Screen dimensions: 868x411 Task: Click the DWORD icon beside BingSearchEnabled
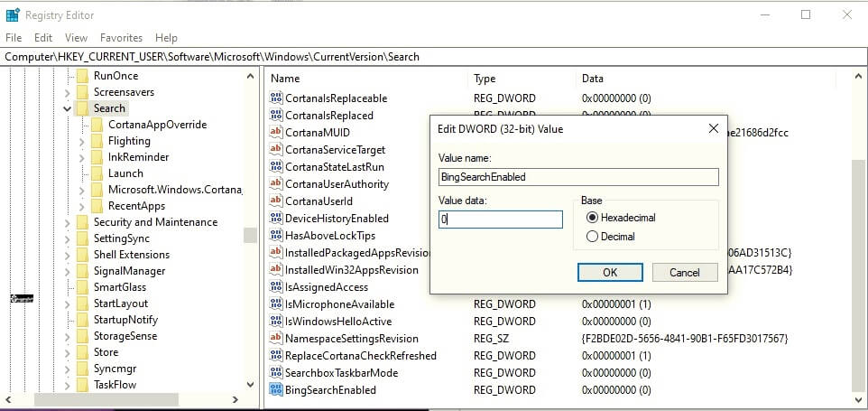(276, 390)
